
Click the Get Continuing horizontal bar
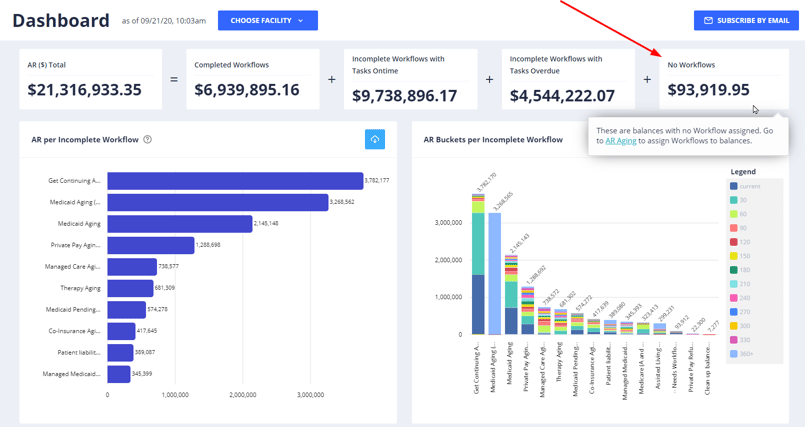235,181
